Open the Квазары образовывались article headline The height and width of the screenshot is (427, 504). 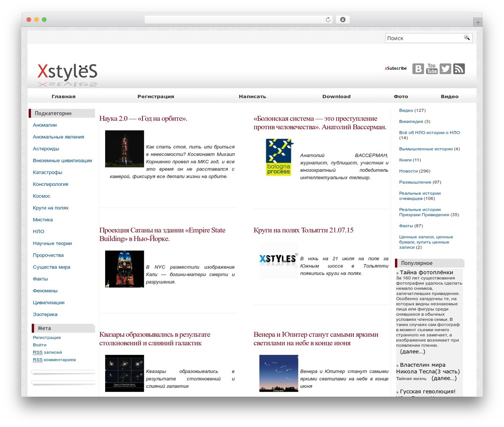click(155, 339)
